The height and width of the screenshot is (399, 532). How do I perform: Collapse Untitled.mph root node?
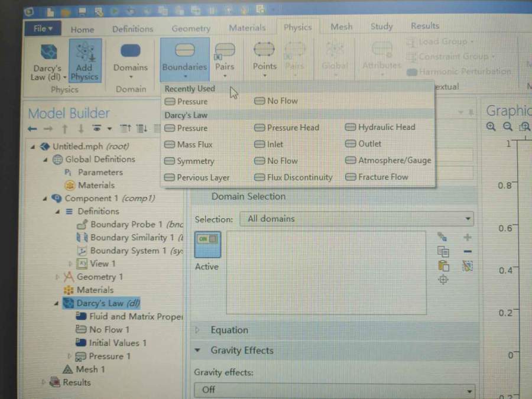[33, 147]
